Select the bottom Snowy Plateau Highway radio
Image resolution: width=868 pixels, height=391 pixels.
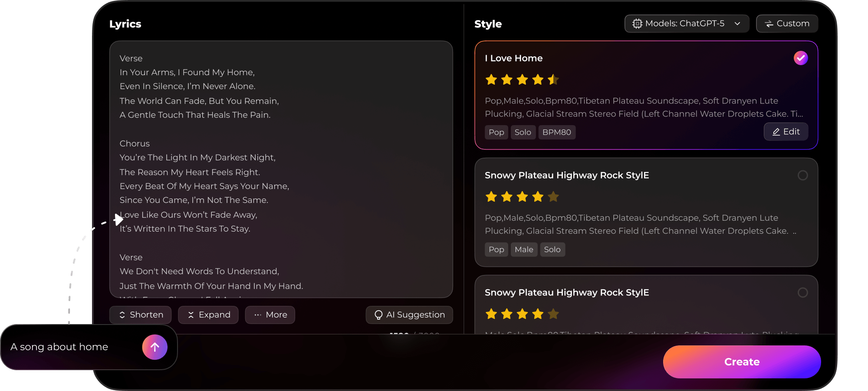(x=802, y=293)
